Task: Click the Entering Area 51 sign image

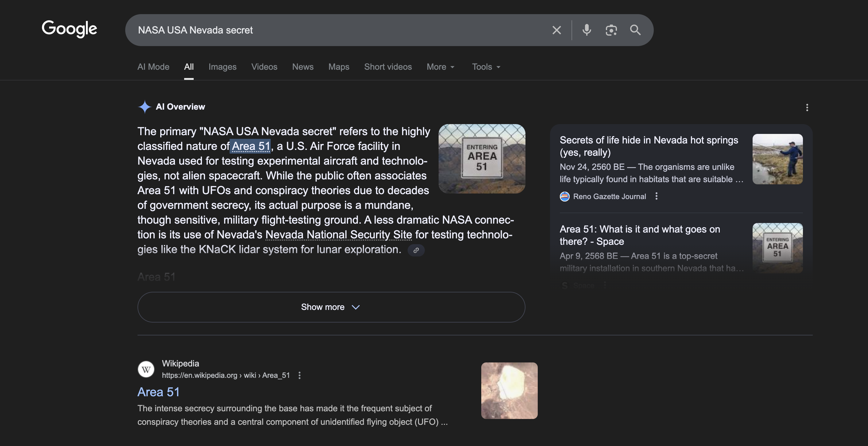Action: [482, 158]
